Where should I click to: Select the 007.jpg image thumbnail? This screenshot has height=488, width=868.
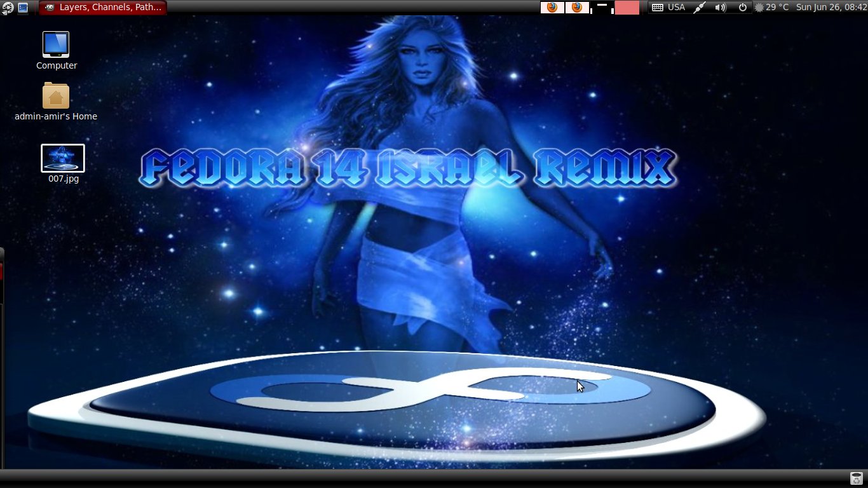63,158
